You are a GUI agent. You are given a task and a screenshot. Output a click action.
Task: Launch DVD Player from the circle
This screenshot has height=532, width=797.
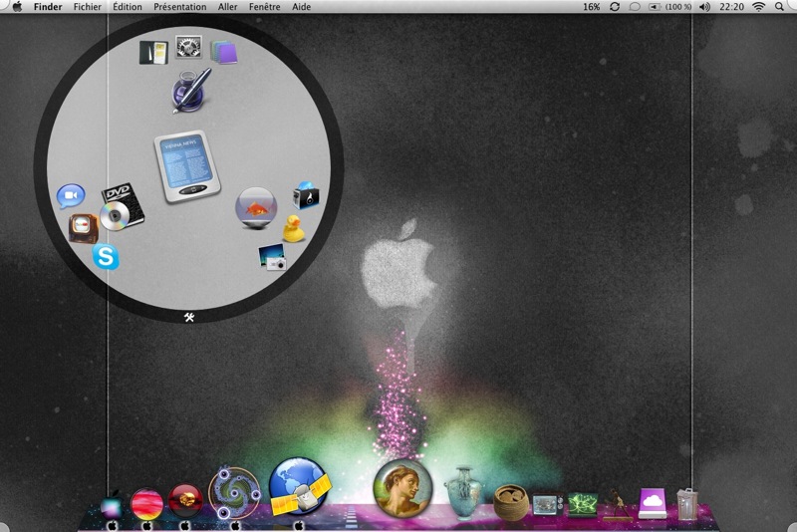122,207
